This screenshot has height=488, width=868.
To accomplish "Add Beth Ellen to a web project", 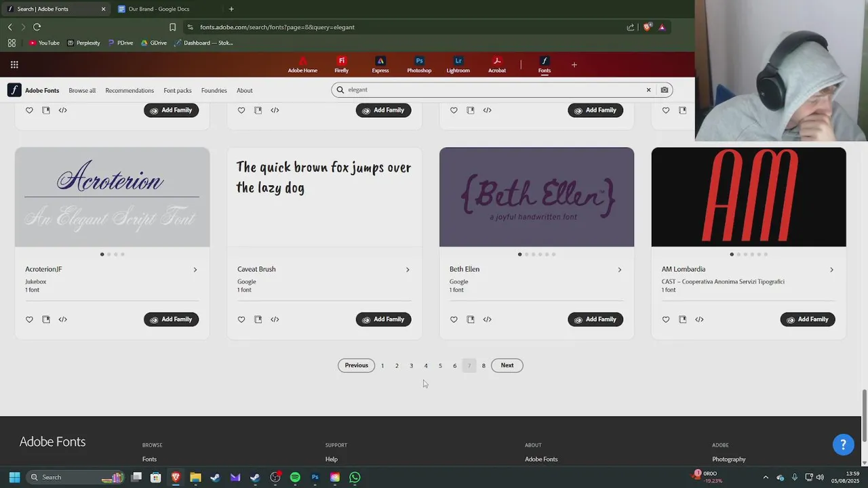I will (471, 319).
